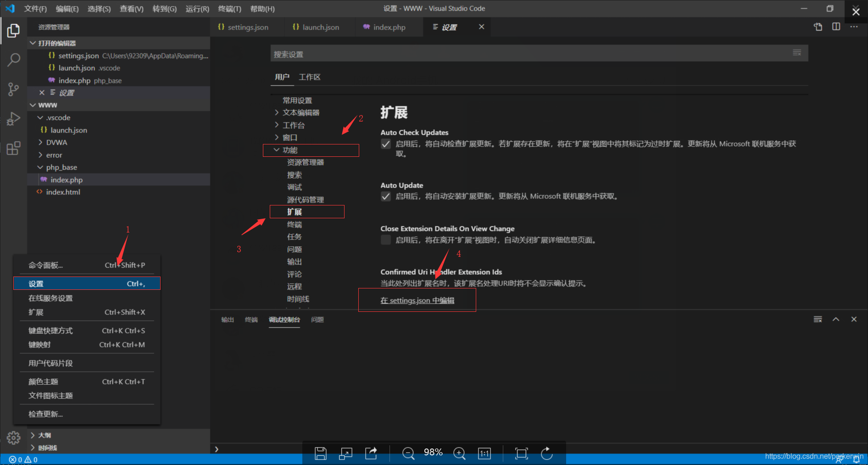Open the editor More Actions ellipsis
The width and height of the screenshot is (868, 465).
coord(854,27)
